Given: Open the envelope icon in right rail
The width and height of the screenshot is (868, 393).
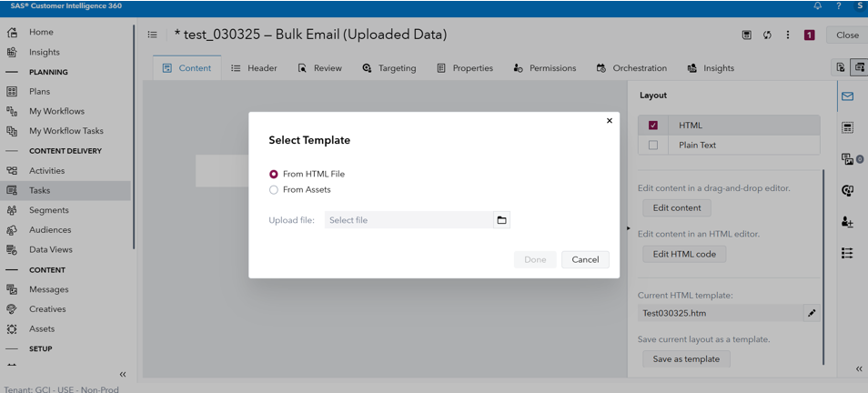Looking at the screenshot, I should tap(847, 96).
